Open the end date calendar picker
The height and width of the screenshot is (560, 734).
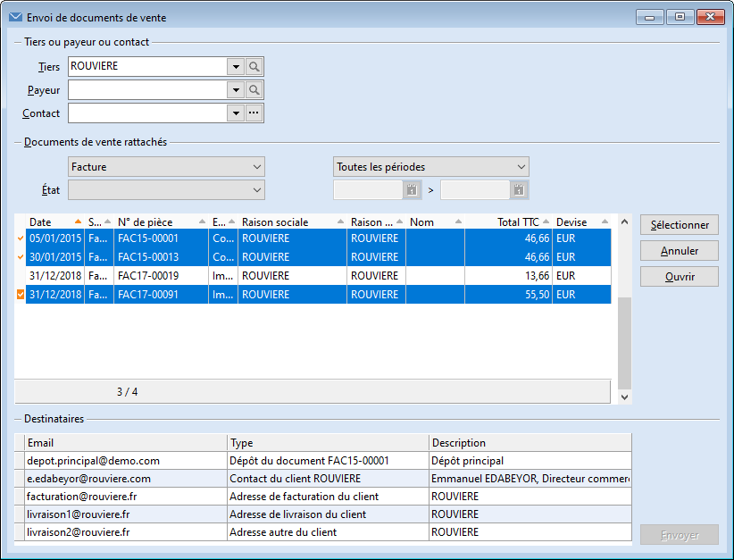[519, 190]
